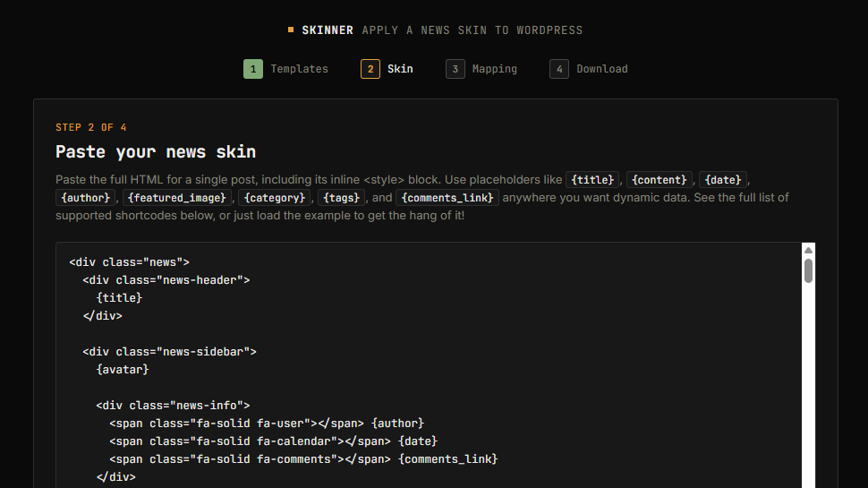Screen dimensions: 868x488
Task: Open the Mapping step
Action: tap(481, 69)
